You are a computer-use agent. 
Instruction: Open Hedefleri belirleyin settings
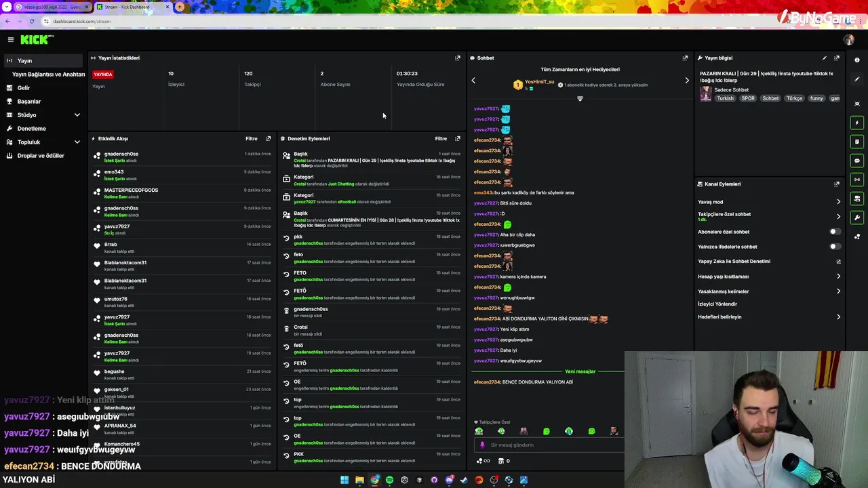769,317
